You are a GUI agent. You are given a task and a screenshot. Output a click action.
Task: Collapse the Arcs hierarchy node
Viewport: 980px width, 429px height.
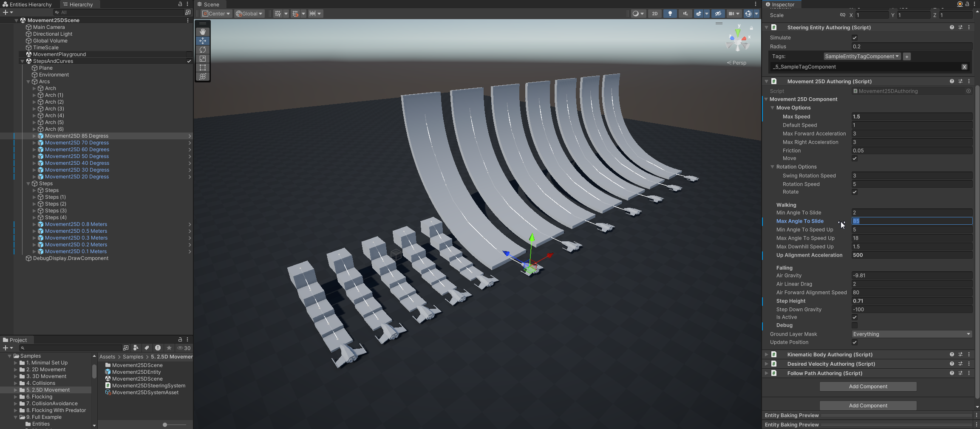click(x=28, y=82)
